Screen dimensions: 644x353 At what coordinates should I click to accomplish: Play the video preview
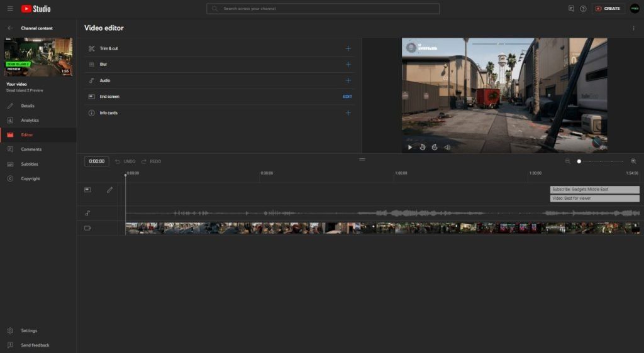pos(409,147)
